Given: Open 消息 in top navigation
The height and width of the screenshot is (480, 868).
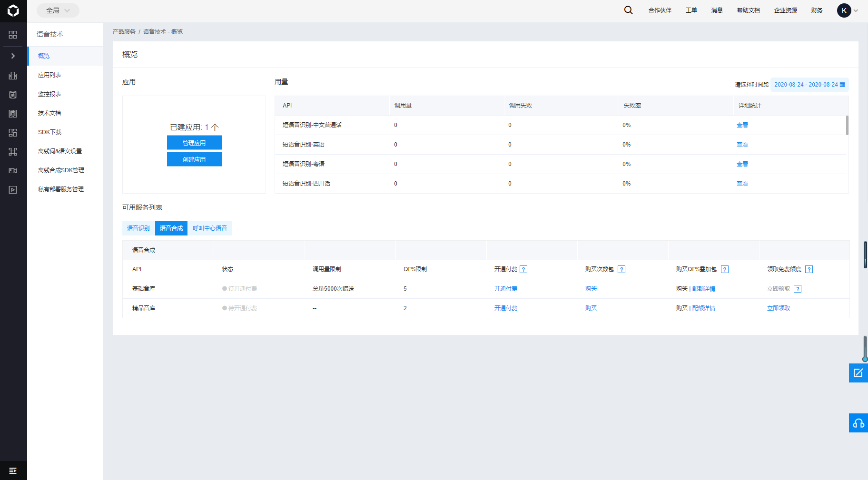Looking at the screenshot, I should pos(717,10).
